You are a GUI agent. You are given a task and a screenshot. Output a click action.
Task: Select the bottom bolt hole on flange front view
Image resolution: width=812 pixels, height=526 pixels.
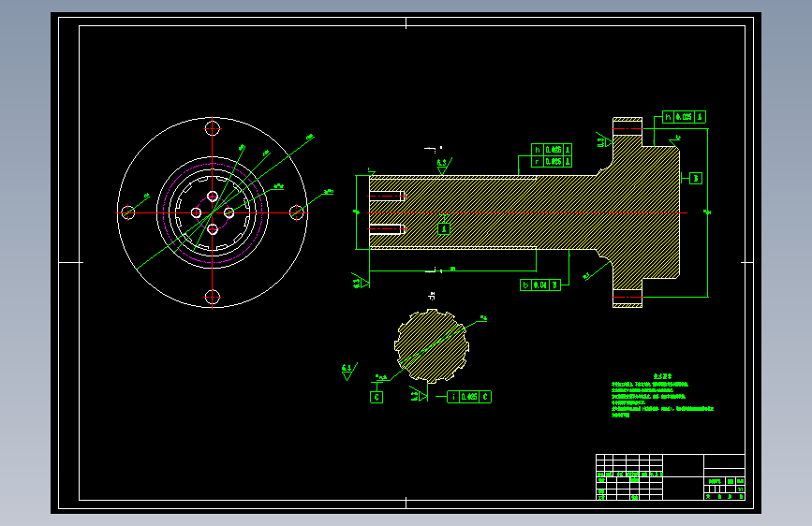click(x=213, y=298)
